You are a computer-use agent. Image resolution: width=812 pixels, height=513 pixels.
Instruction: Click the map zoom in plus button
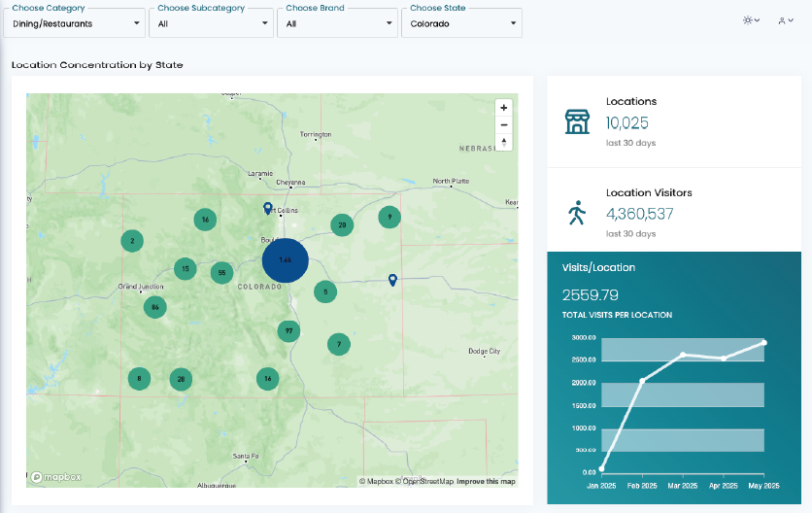(503, 108)
